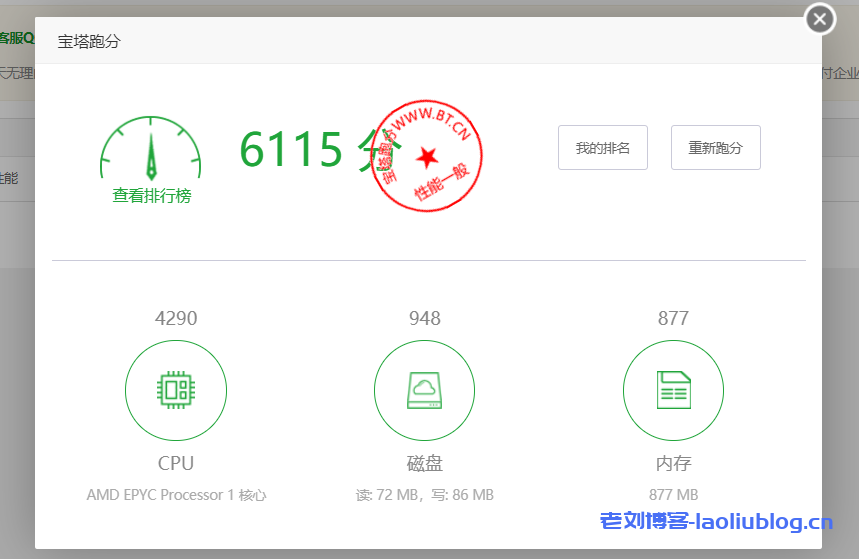Click the speedometer gauge icon

pyautogui.click(x=151, y=148)
